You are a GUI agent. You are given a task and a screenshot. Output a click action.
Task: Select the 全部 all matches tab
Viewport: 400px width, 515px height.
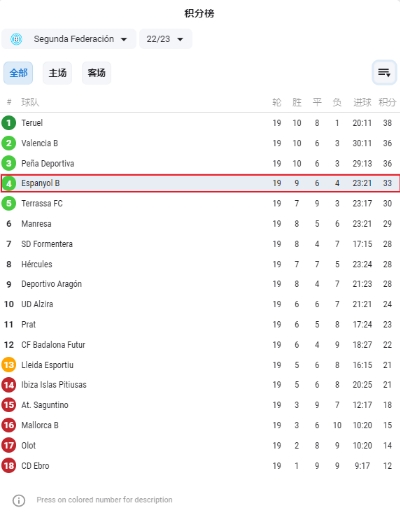(x=18, y=73)
